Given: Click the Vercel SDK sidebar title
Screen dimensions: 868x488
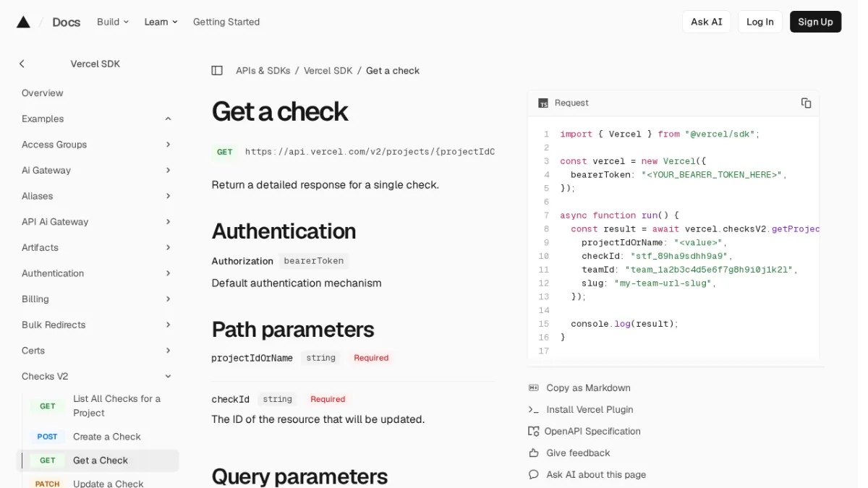Looking at the screenshot, I should point(95,64).
